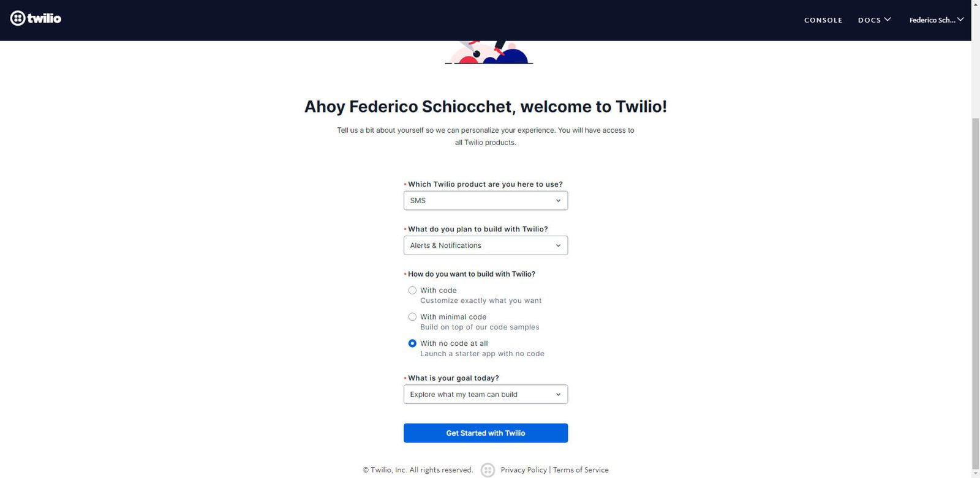Open the DOCS navigation menu

869,20
